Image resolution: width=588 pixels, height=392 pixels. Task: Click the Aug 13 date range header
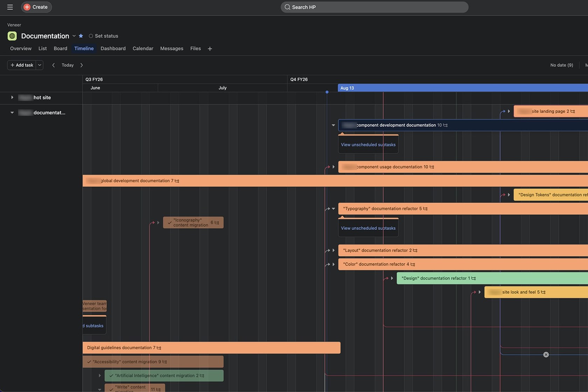[463, 88]
